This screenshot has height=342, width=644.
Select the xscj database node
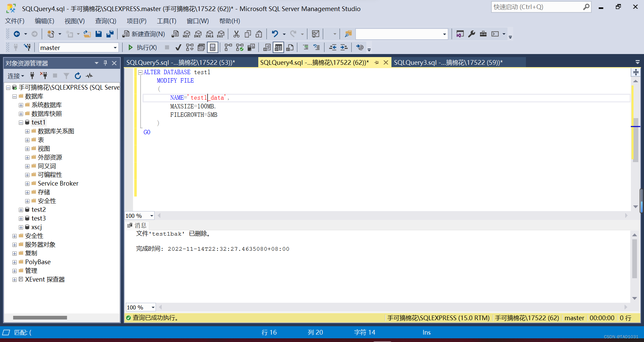(x=37, y=227)
